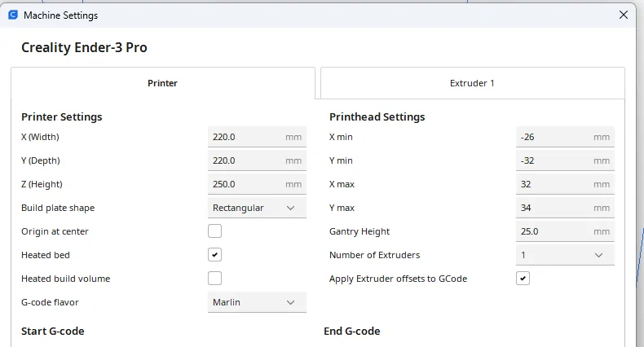Click the End G-code heading

coord(352,331)
